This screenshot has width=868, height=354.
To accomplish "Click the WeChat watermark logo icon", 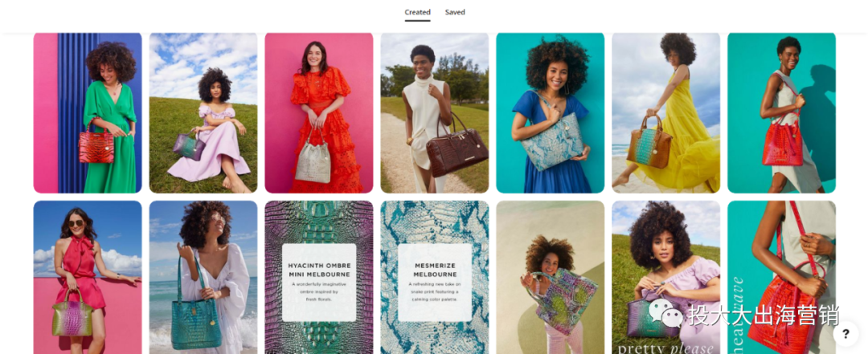I will [x=666, y=314].
